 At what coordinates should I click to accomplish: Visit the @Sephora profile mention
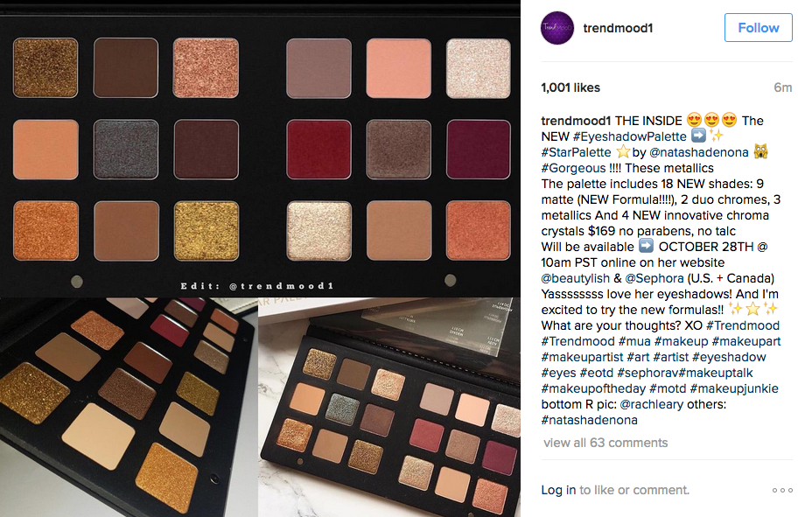tap(654, 278)
